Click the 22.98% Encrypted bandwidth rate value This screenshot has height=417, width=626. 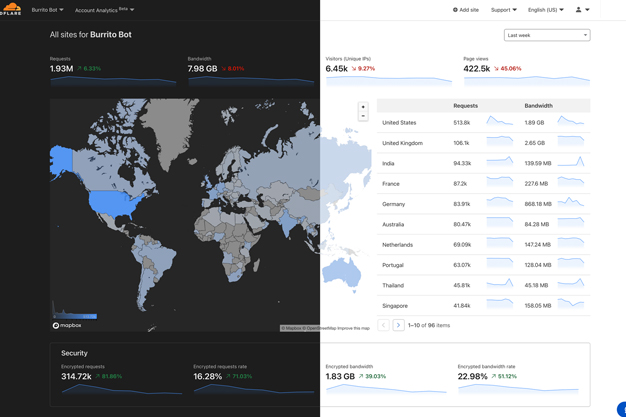pos(473,376)
